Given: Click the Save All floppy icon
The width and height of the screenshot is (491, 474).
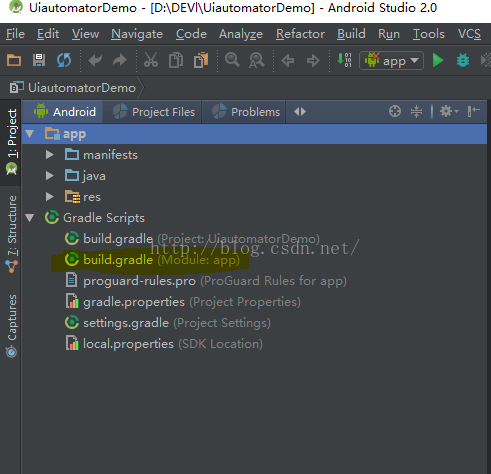Looking at the screenshot, I should click(39, 60).
